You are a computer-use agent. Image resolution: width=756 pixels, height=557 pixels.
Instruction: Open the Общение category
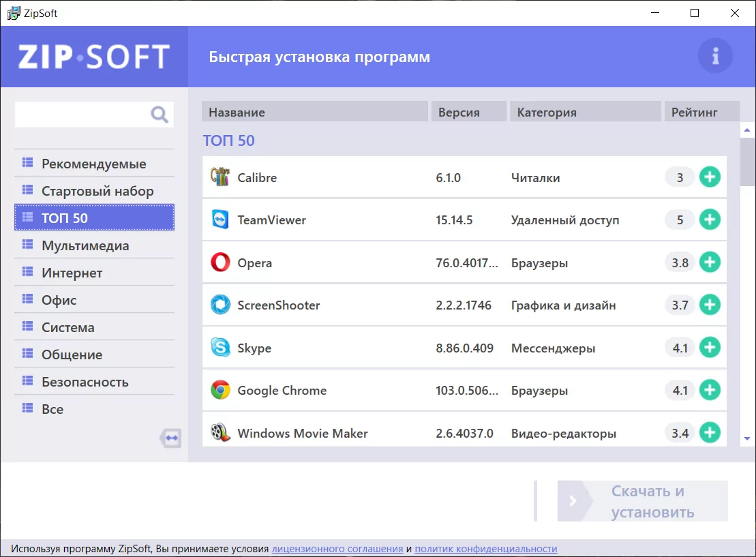pos(94,355)
